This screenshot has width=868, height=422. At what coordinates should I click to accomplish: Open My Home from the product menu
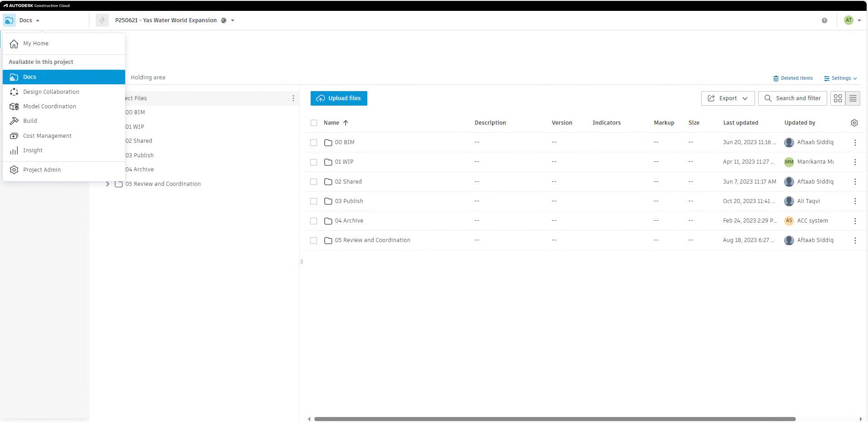pos(63,44)
